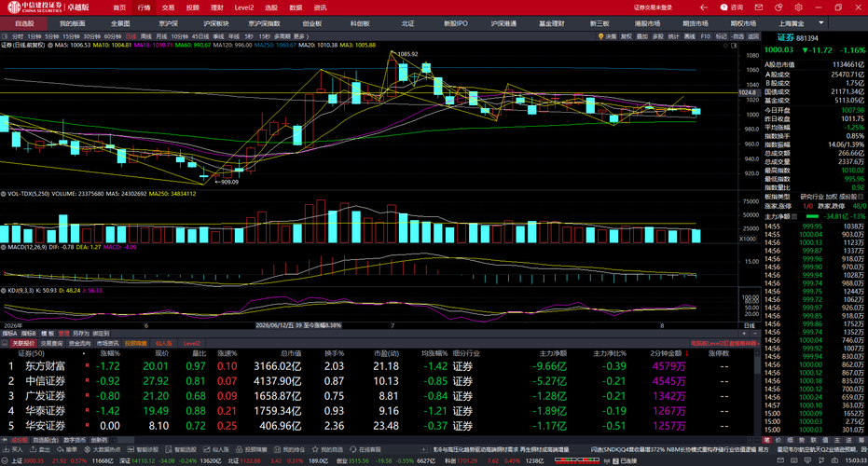Toggle 画线 drawing tools
Screen dimensions: 868x466
690,36
